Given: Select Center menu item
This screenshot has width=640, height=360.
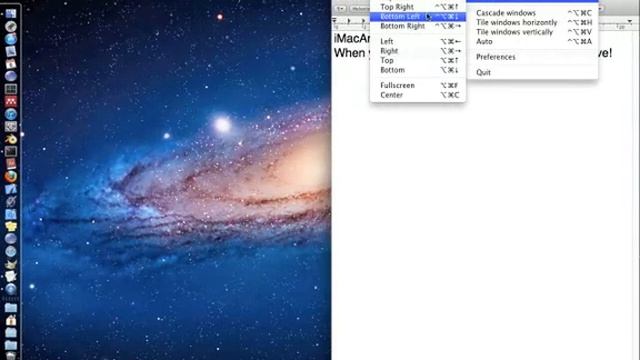Looking at the screenshot, I should [x=418, y=95].
